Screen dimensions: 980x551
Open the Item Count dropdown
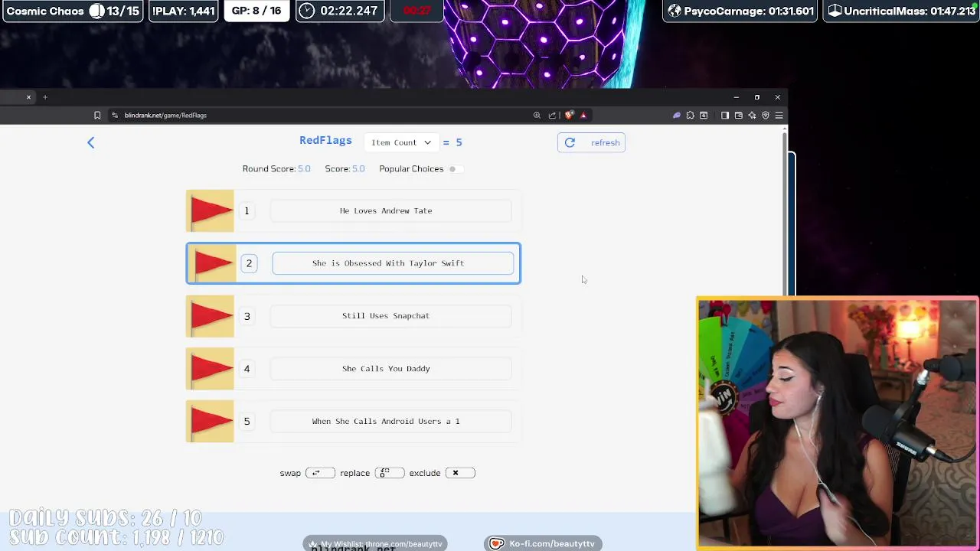(400, 142)
